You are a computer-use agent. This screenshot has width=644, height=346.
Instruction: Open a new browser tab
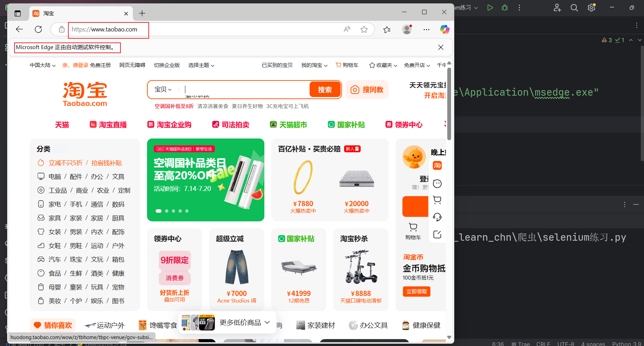point(142,13)
